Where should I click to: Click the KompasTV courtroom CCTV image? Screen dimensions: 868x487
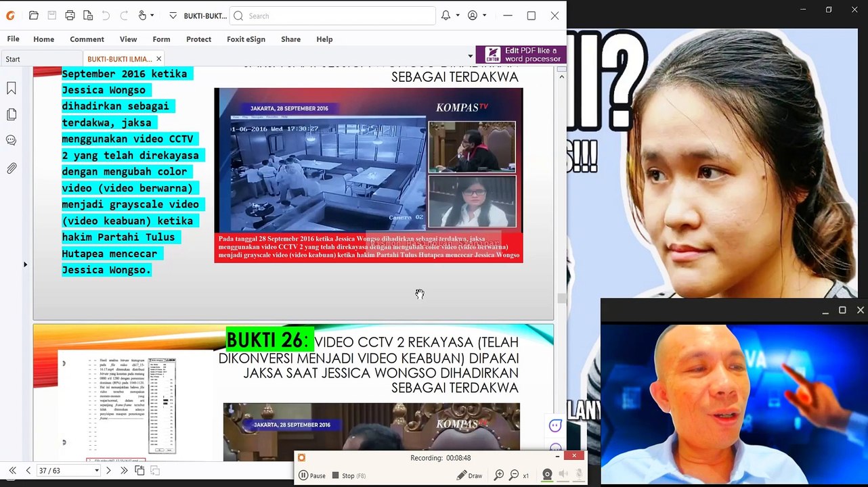(368, 175)
